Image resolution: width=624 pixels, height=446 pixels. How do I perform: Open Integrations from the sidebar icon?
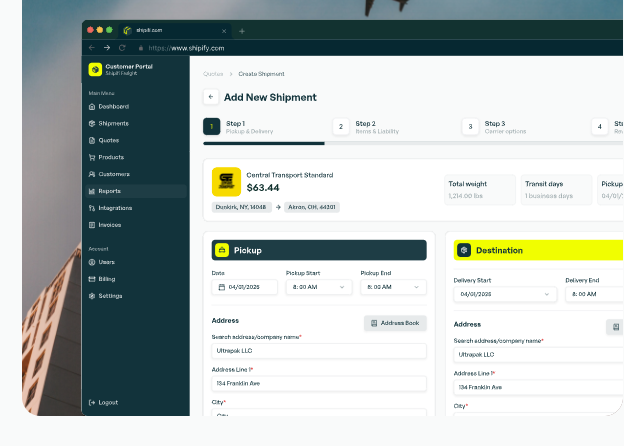pyautogui.click(x=92, y=208)
